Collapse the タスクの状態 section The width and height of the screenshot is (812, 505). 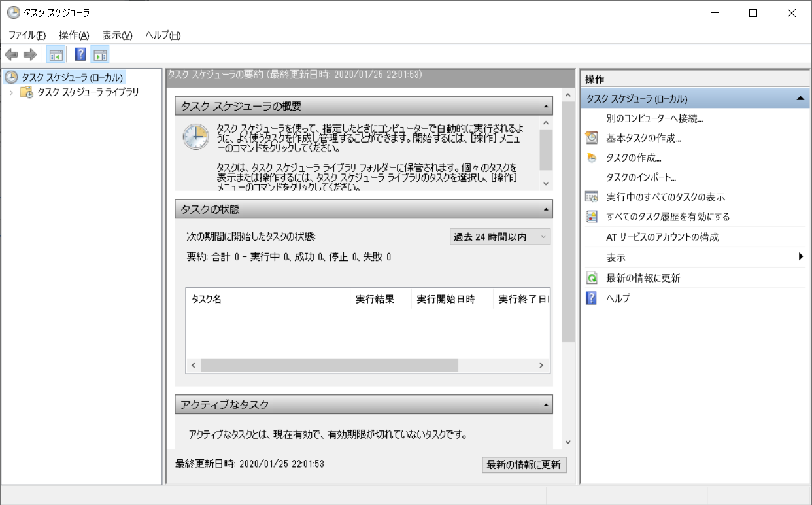[x=547, y=209]
